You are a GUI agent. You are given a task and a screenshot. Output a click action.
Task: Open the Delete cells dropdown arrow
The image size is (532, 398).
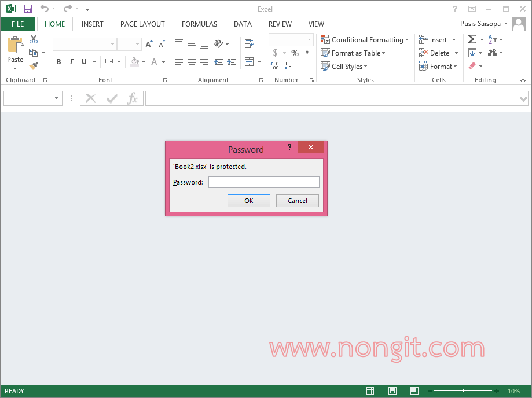tap(456, 53)
